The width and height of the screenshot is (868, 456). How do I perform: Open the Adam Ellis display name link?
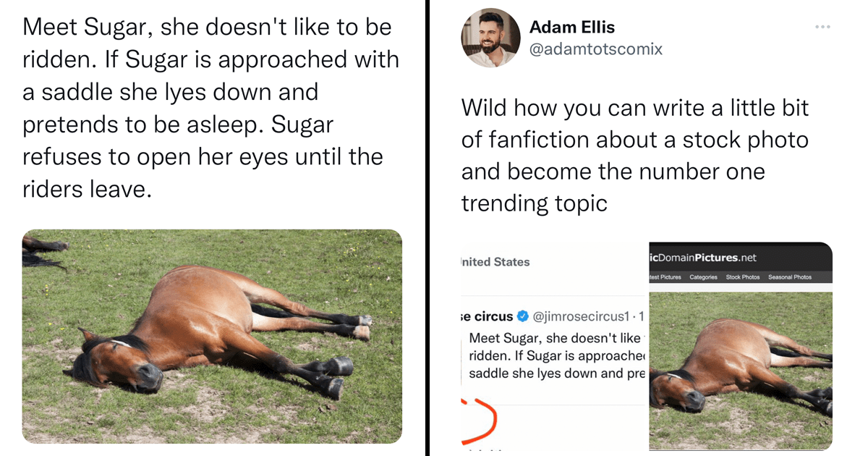(572, 28)
